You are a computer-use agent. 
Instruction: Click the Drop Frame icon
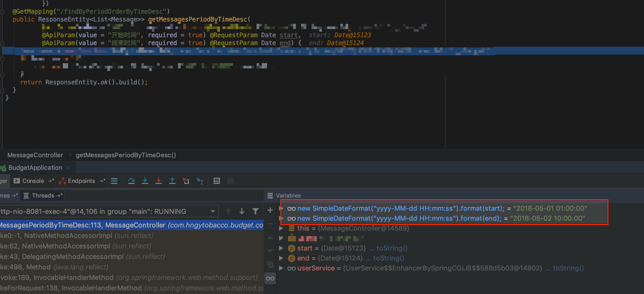point(186,181)
